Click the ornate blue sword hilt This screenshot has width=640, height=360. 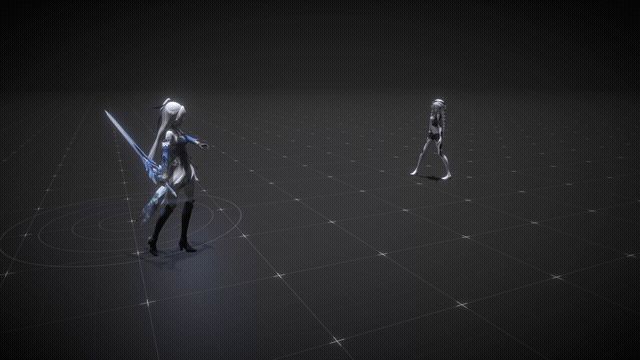point(153,169)
